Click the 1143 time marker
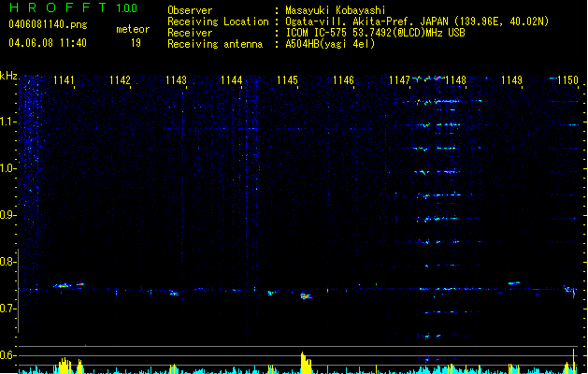The image size is (588, 374). (x=176, y=80)
